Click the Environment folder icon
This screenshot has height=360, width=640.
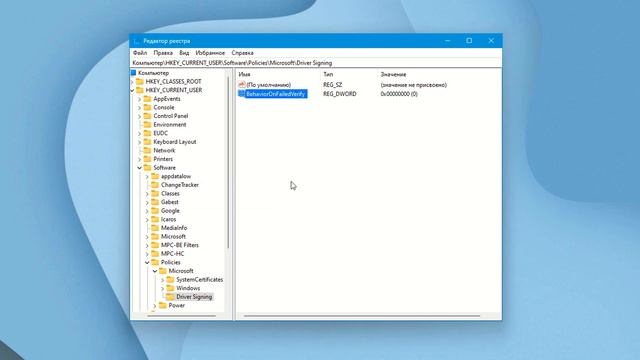147,124
